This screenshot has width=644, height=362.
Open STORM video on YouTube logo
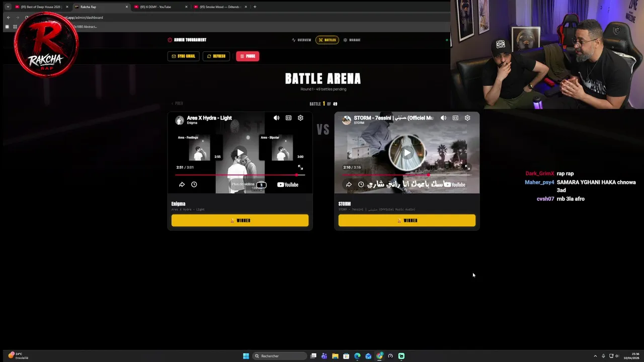(x=455, y=185)
